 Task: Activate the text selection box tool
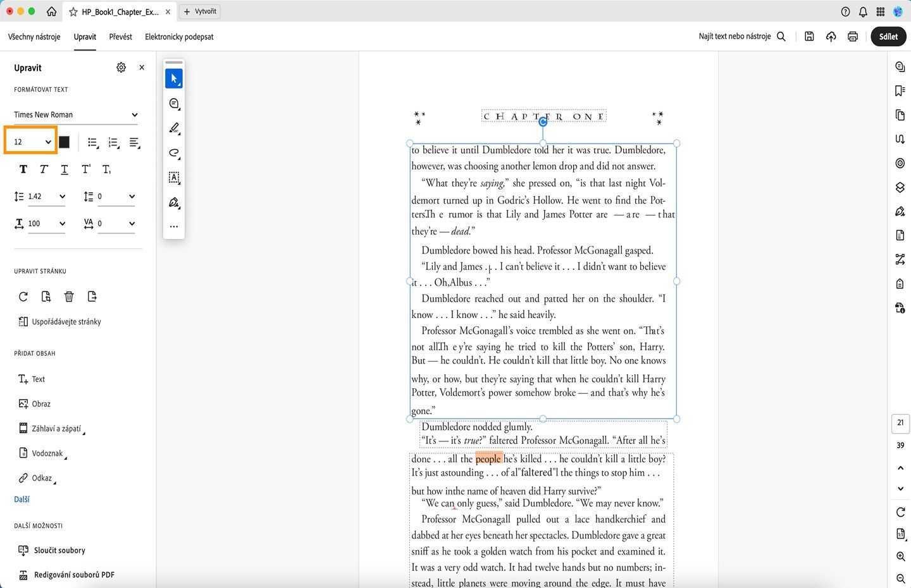[x=174, y=178]
